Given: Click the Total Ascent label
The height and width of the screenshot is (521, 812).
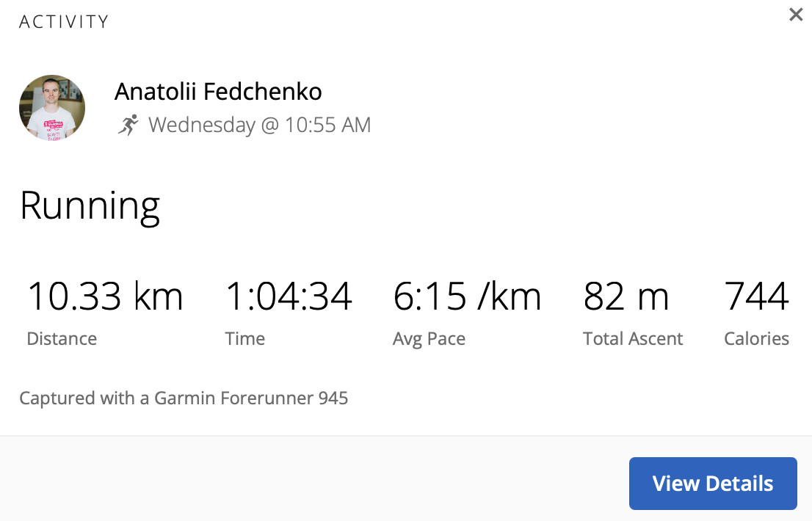Looking at the screenshot, I should point(633,338).
